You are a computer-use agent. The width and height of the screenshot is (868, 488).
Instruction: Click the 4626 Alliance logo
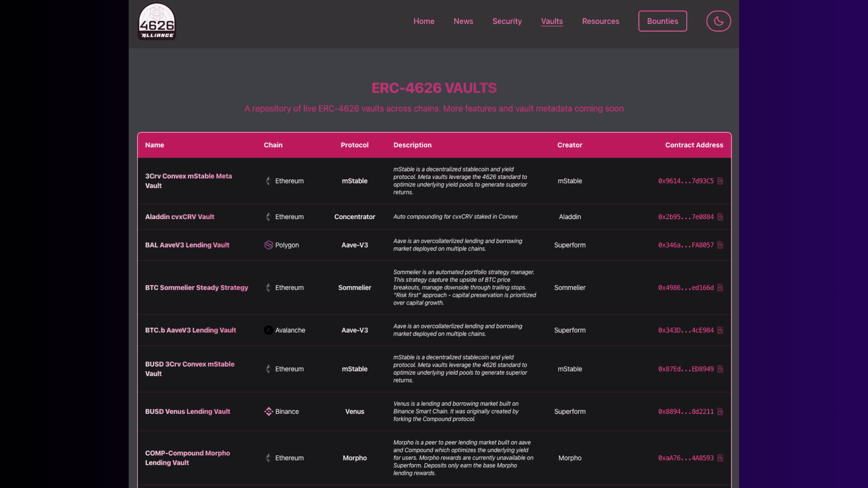(157, 21)
